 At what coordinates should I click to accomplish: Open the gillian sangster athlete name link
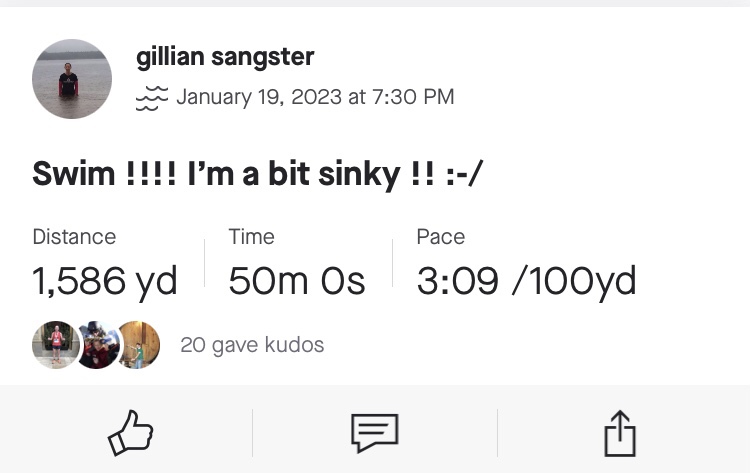tap(225, 57)
